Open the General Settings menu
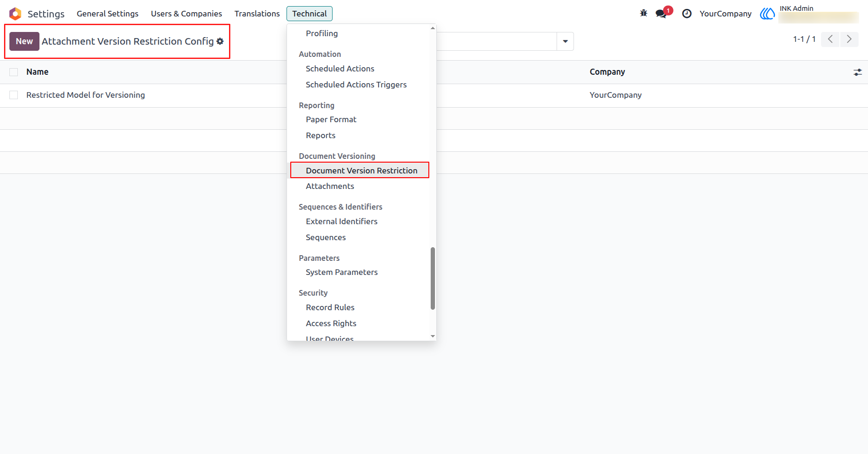 tap(108, 14)
